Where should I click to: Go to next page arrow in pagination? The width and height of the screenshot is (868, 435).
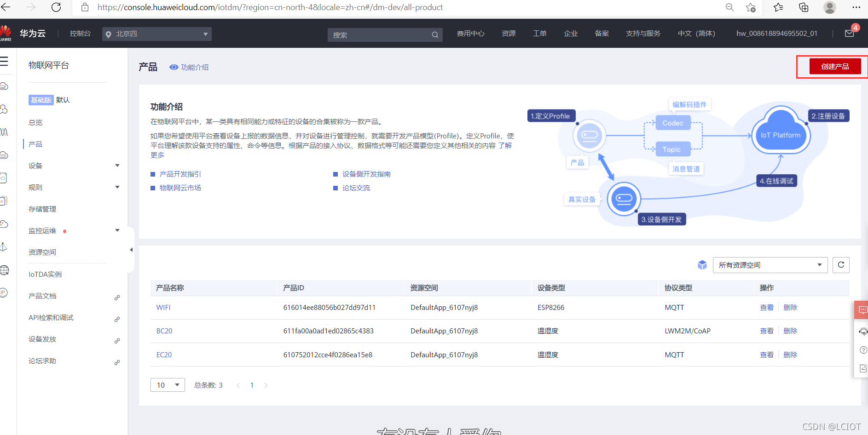coord(266,385)
